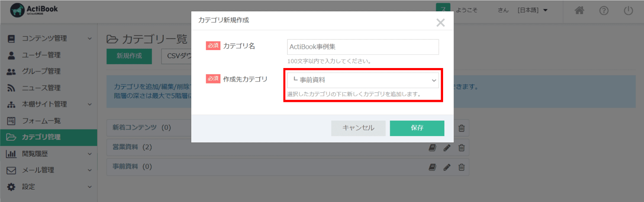
Task: Click pencil edit icon for 事前資料
Action: click(447, 167)
